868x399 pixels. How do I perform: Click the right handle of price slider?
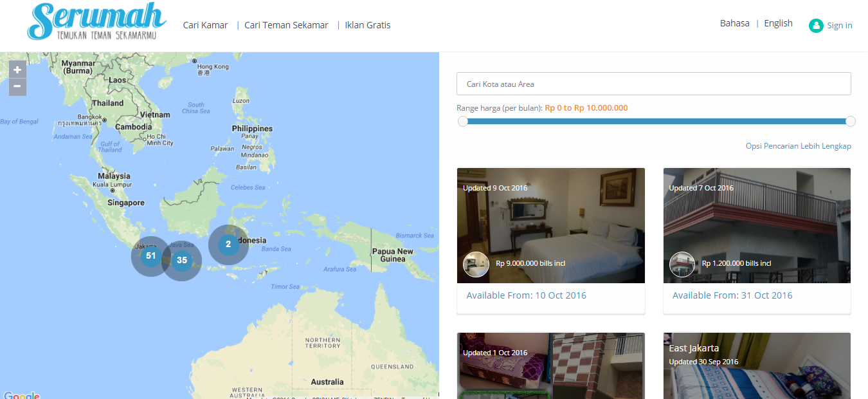click(x=851, y=122)
